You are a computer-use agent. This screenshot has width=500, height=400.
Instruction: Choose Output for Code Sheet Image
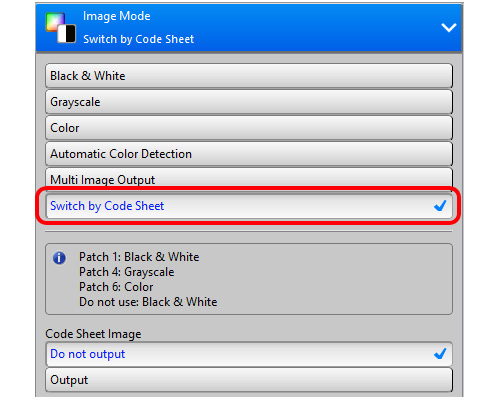249,380
